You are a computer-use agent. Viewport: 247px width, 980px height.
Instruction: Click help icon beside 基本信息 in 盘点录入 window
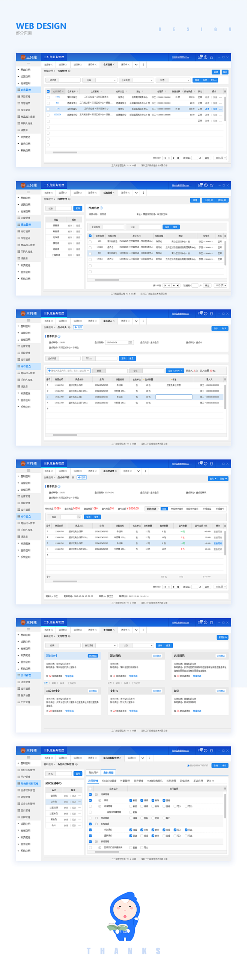[59, 336]
